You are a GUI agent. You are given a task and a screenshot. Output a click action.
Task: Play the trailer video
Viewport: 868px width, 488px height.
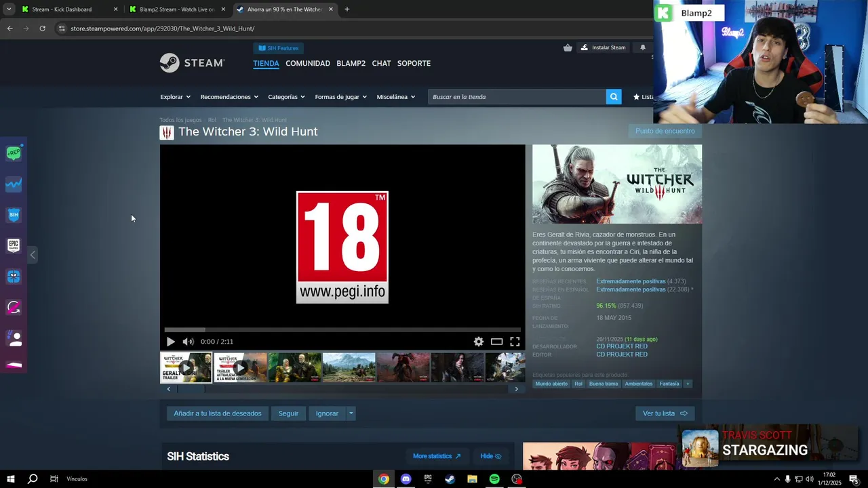[170, 342]
